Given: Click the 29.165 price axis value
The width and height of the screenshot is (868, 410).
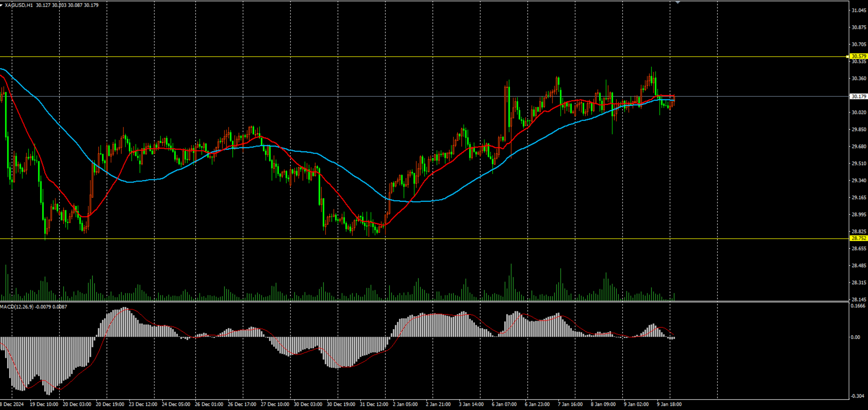Looking at the screenshot, I should click(859, 198).
